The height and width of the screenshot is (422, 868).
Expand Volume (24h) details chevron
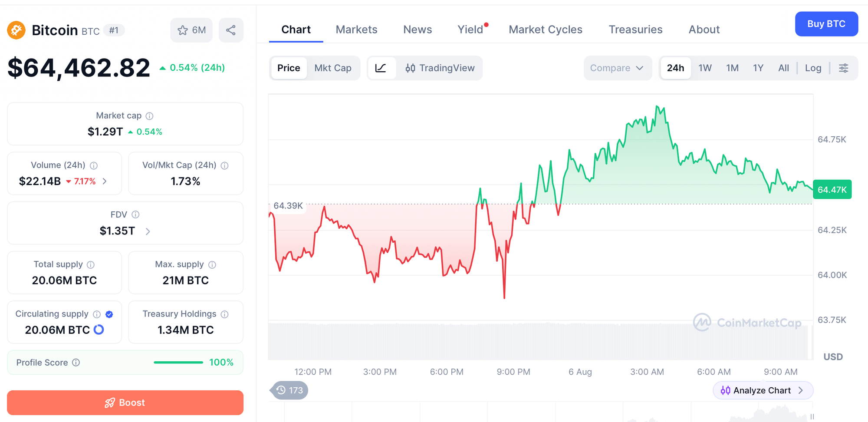(x=105, y=181)
